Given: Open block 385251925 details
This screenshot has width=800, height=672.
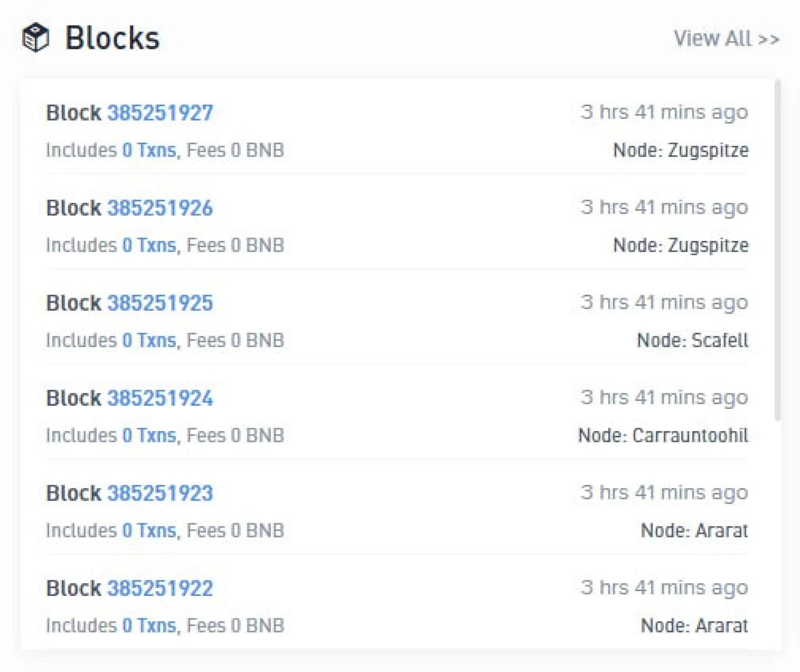Looking at the screenshot, I should pos(160,303).
